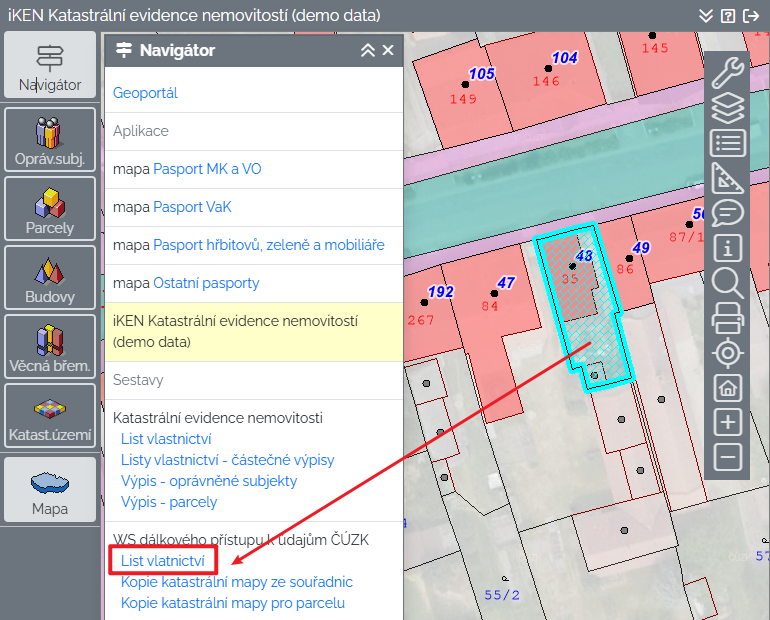Show the map legend list
This screenshot has height=620, width=770.
click(x=727, y=142)
